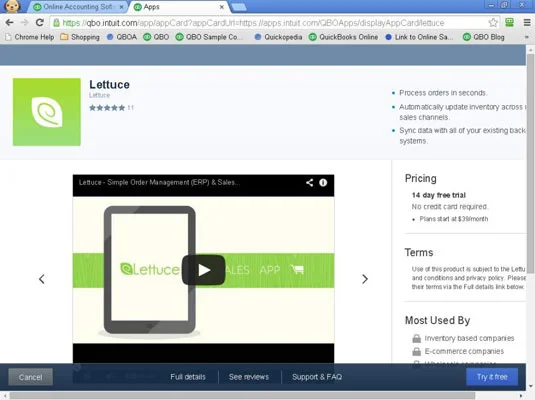Click the Lettuce app name heading
The height and width of the screenshot is (400, 535).
click(x=109, y=85)
